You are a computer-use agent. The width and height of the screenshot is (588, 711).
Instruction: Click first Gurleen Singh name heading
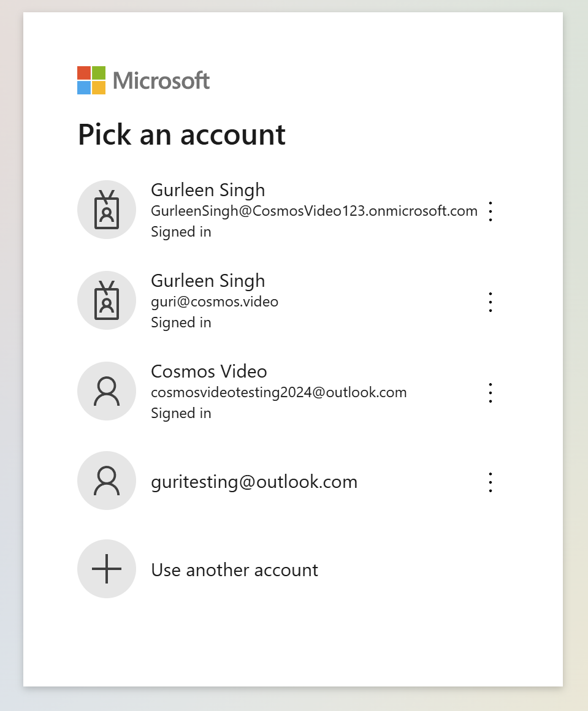tap(208, 191)
